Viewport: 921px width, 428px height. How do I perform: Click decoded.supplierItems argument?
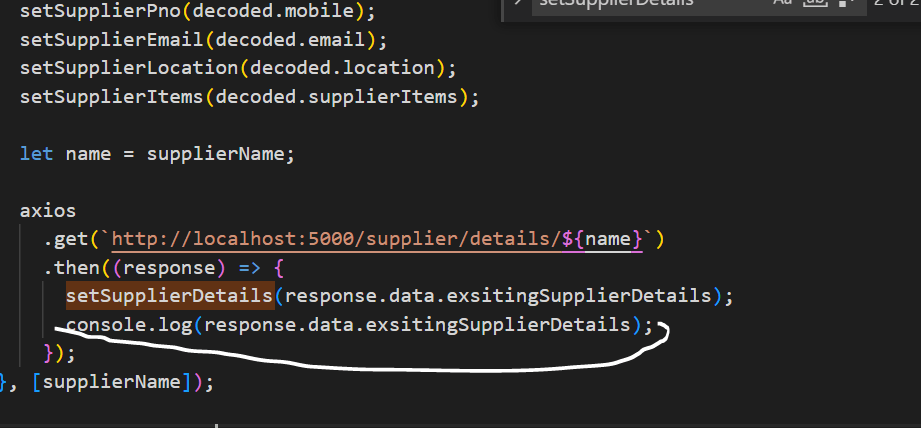coord(336,96)
